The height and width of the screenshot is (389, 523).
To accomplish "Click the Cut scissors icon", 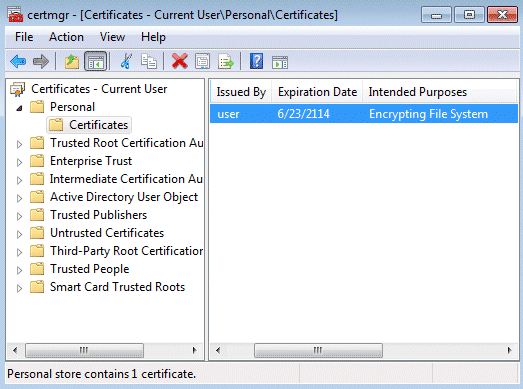I will click(x=126, y=61).
